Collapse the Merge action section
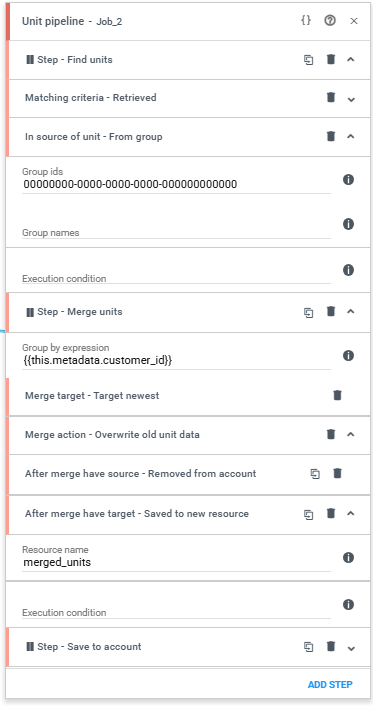Viewport: 373px width, 706px height. point(352,434)
